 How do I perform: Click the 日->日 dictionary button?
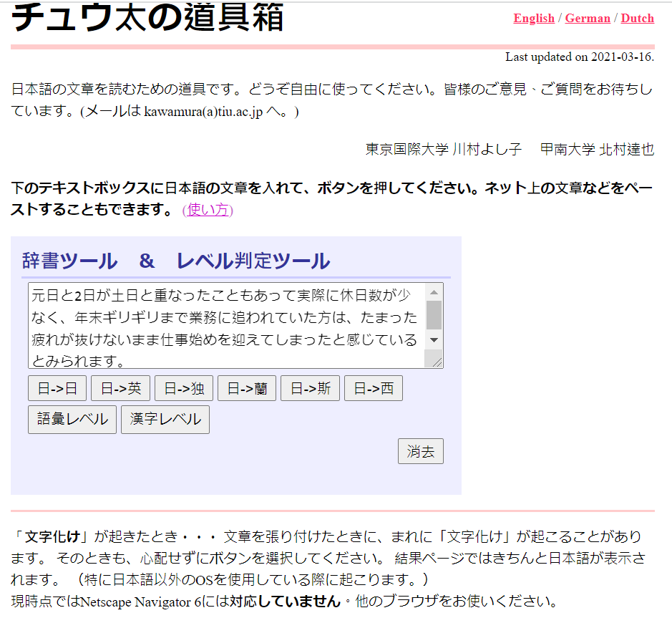pos(57,388)
